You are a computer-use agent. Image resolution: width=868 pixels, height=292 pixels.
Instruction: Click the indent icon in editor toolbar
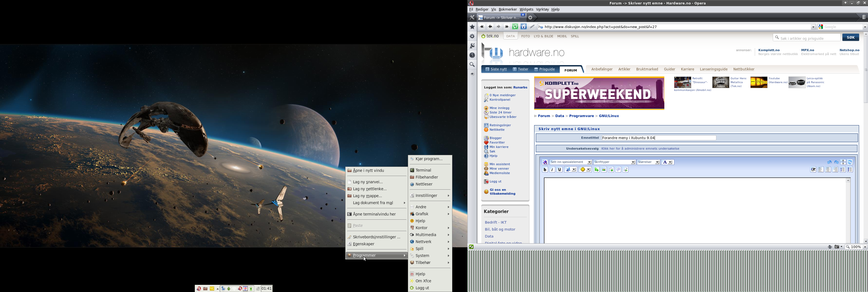[x=813, y=170]
